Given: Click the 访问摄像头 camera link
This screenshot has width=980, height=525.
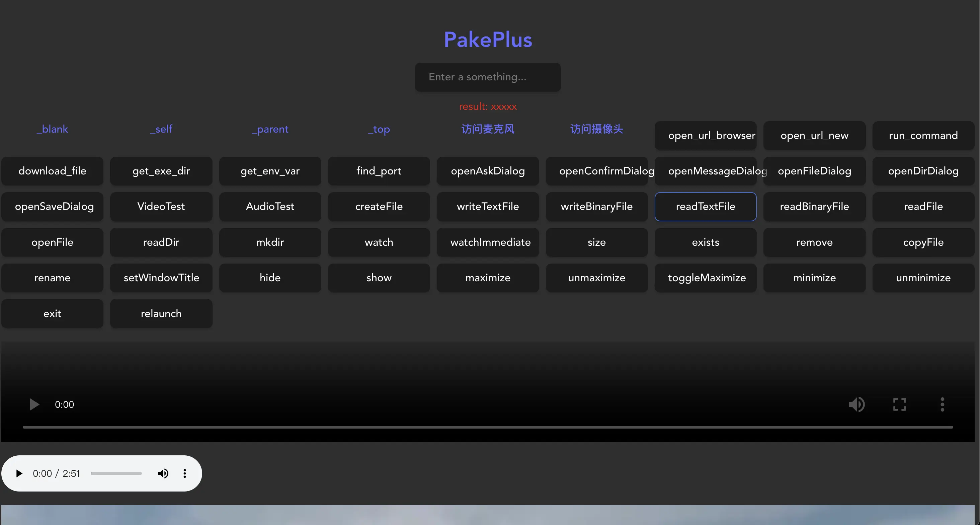Looking at the screenshot, I should click(596, 129).
